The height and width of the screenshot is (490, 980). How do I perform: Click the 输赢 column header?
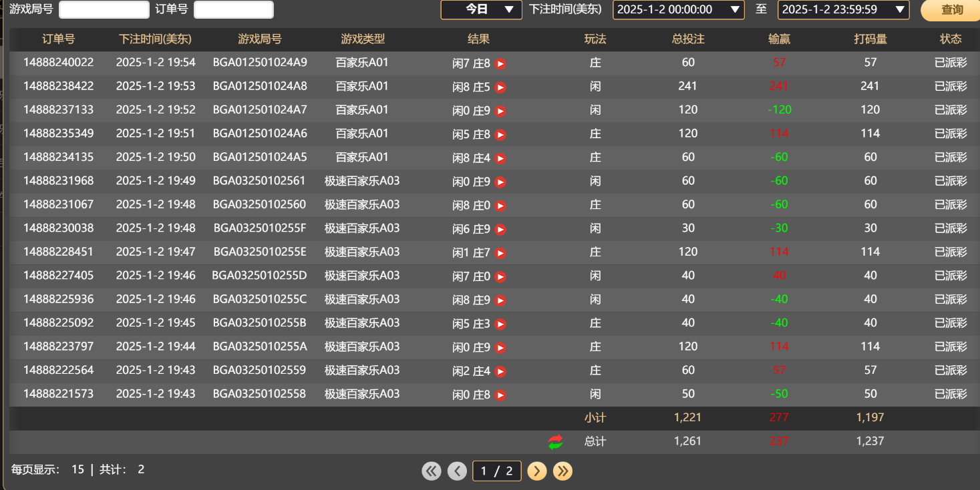pos(779,39)
